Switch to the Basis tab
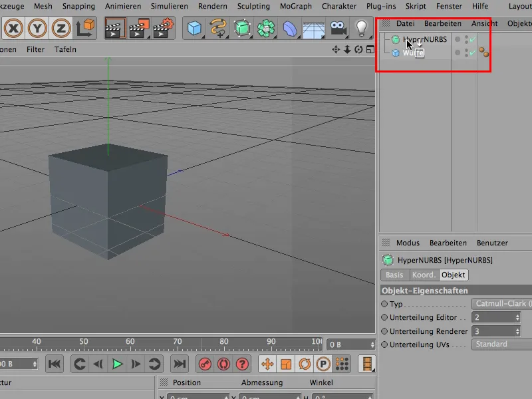Screen dimensions: 532x399 [x=394, y=275]
